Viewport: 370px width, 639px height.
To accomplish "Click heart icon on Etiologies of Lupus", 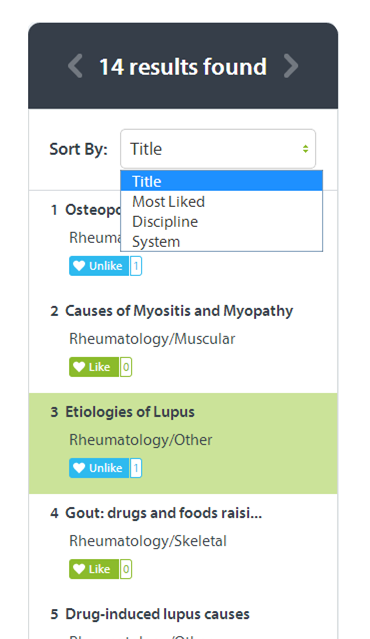I will pos(78,468).
